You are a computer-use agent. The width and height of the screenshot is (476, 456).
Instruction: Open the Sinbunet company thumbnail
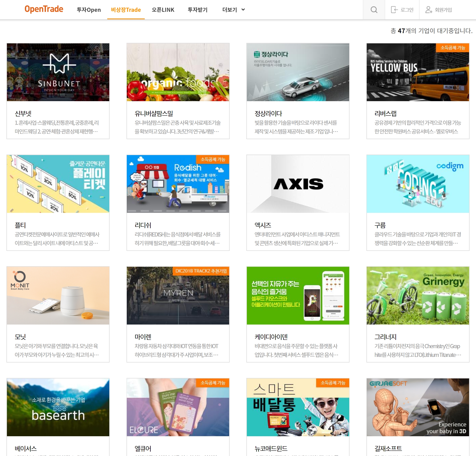tap(58, 72)
